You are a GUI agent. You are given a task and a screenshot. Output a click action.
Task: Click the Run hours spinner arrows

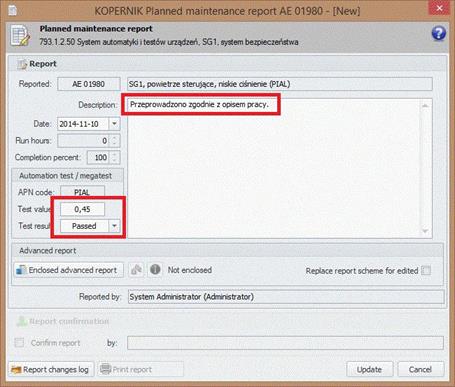[x=114, y=141]
